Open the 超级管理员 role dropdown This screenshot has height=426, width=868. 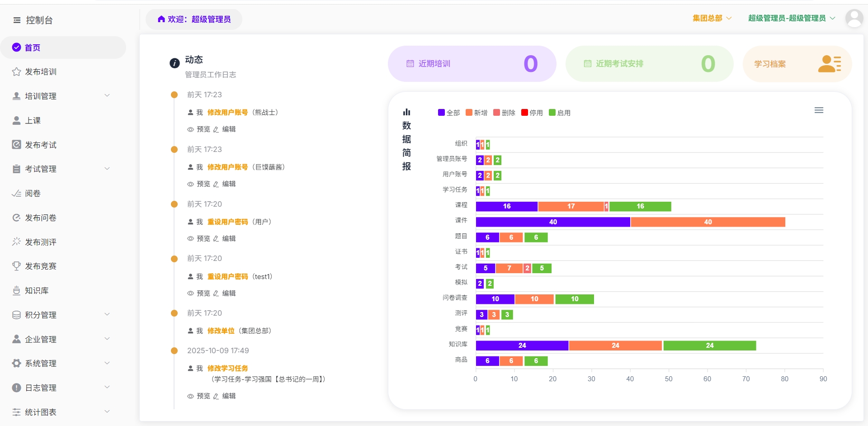click(791, 18)
